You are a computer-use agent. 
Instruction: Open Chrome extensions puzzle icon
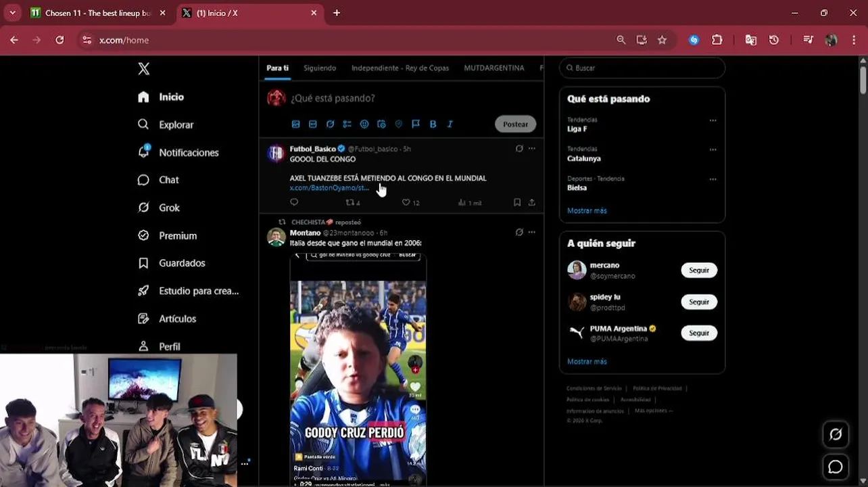pyautogui.click(x=717, y=40)
